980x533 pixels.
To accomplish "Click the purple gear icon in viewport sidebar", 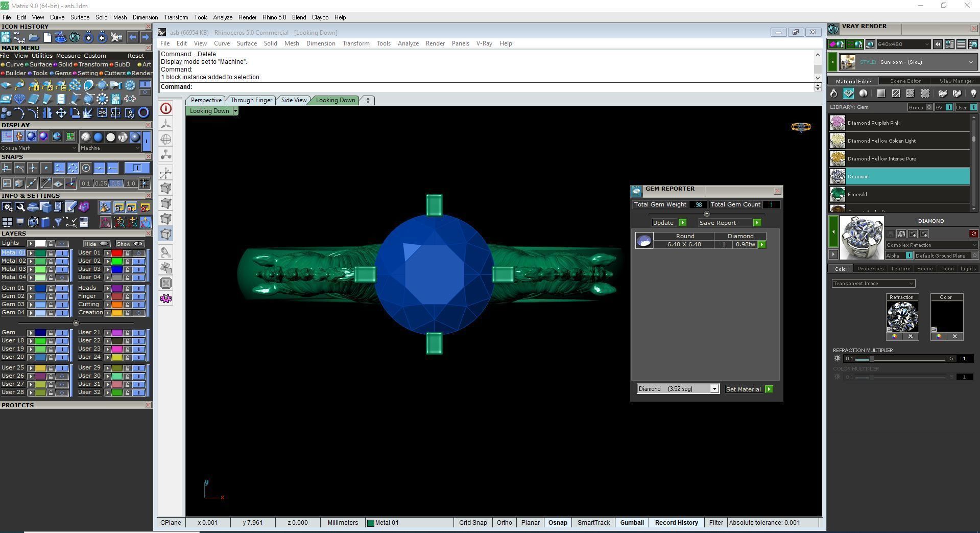I will point(166,298).
